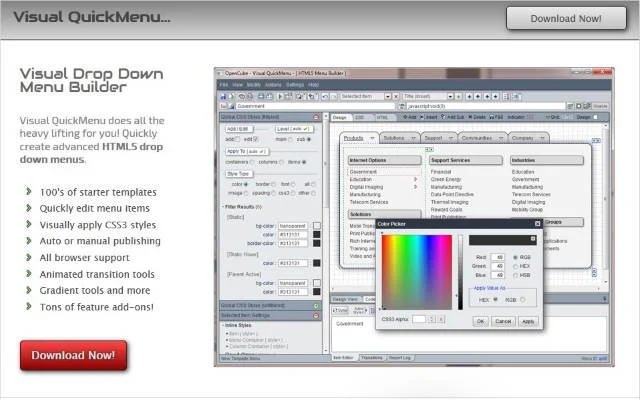The height and width of the screenshot is (400, 640).
Task: Click the New document toolbar icon
Action: (x=231, y=97)
